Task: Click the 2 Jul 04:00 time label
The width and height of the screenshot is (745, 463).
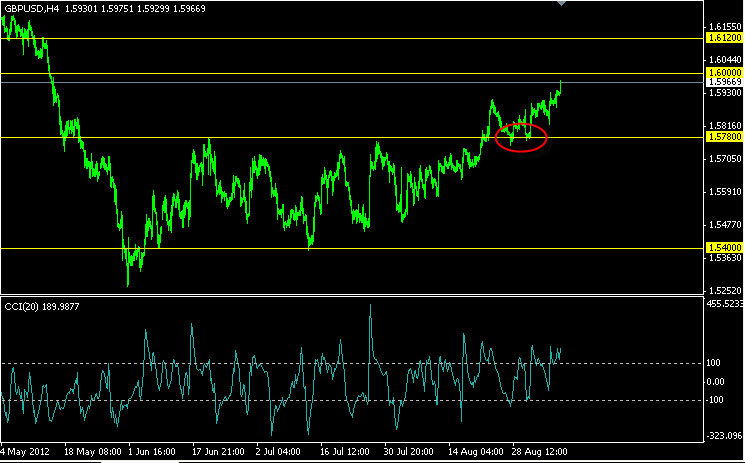Action: pos(278,451)
